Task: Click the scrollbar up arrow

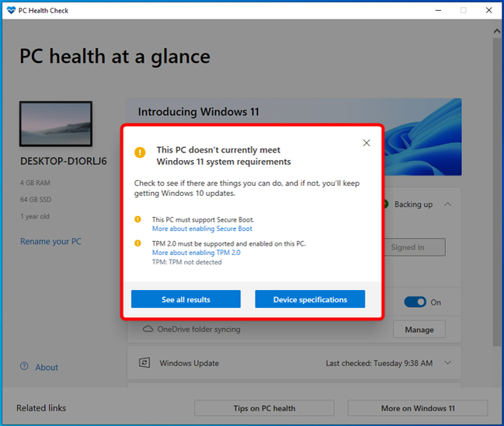Action: coord(497,31)
